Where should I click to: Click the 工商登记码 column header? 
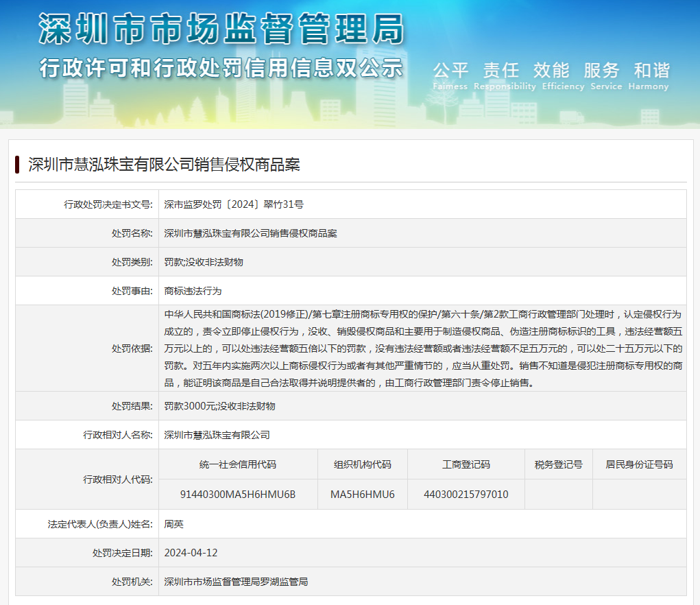click(466, 464)
